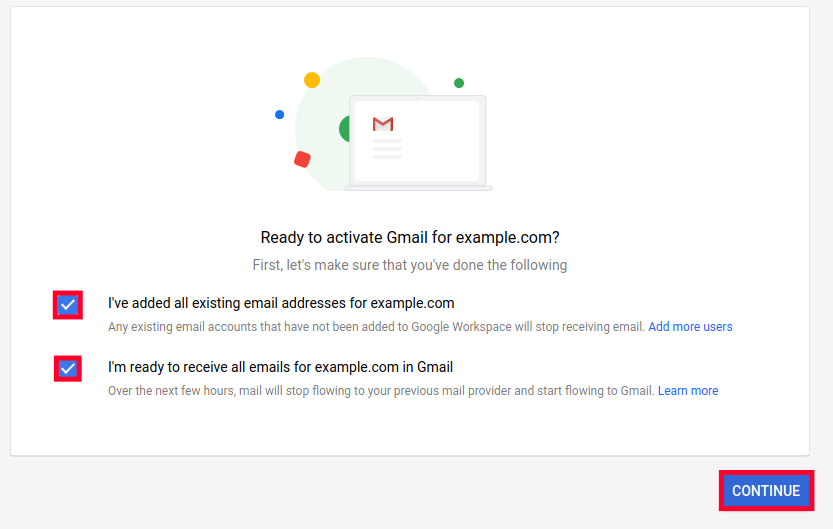Click the gray text lines under Gmail logo
Viewport: 833px width, 529px height.
click(387, 150)
